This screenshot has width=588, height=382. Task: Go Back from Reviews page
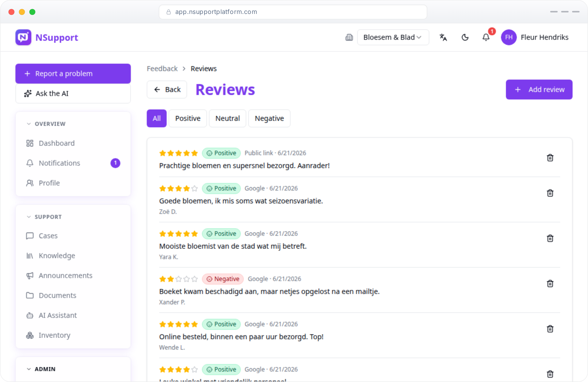pyautogui.click(x=167, y=90)
